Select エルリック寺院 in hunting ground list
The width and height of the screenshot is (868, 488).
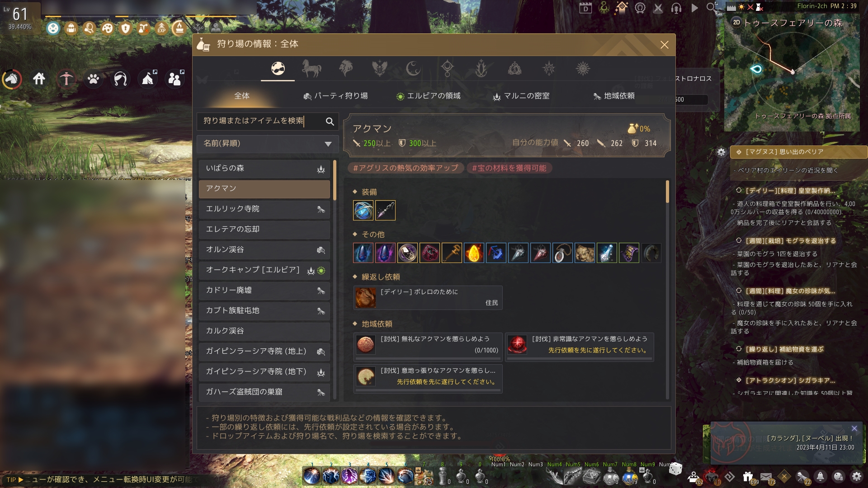click(x=264, y=209)
